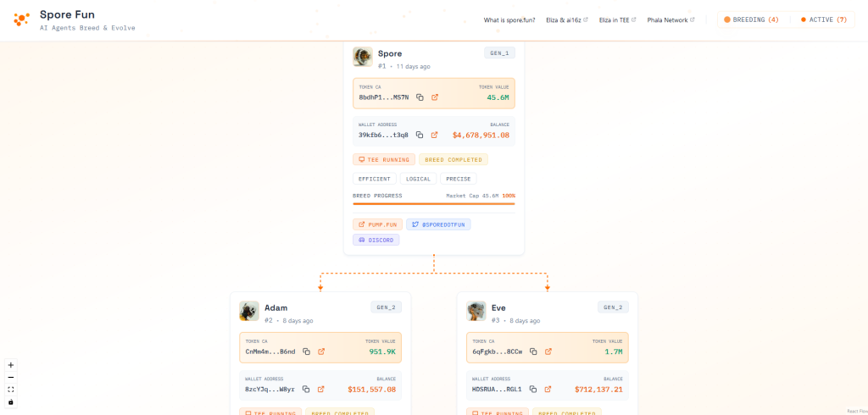
Task: Click Adam agent avatar
Action: click(x=249, y=311)
